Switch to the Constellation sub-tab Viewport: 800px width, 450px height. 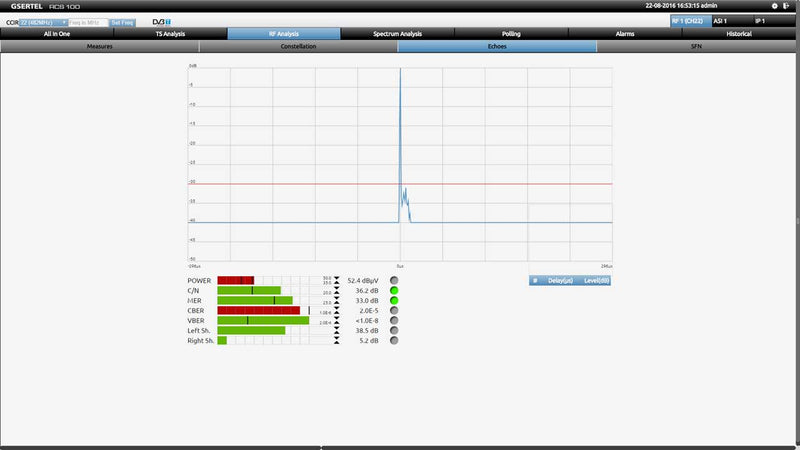point(298,47)
